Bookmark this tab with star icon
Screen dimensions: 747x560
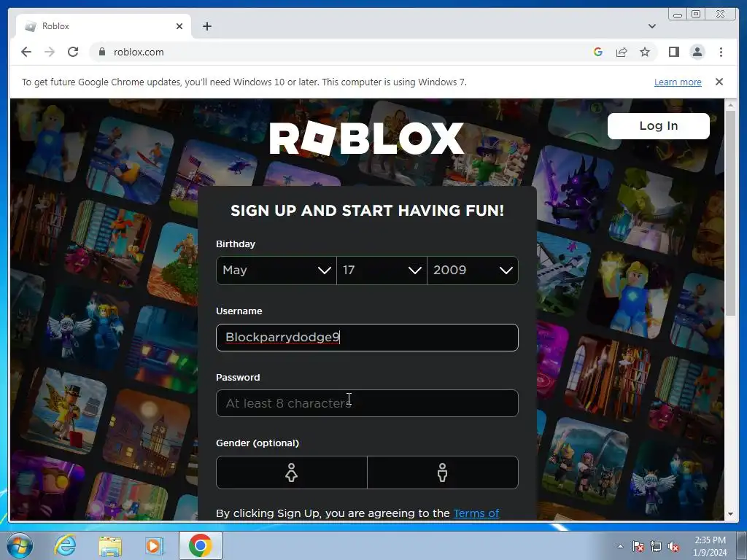point(645,52)
